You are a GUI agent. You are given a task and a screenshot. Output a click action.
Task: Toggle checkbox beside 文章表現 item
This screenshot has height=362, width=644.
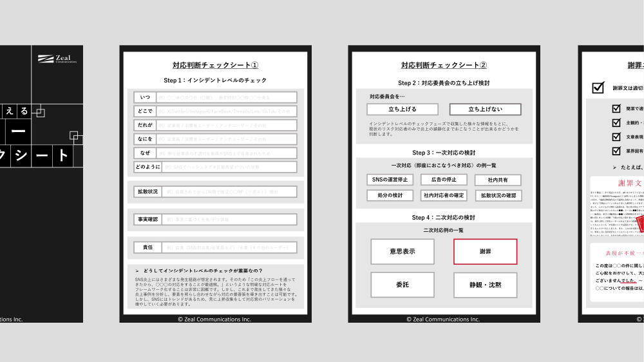[616, 137]
